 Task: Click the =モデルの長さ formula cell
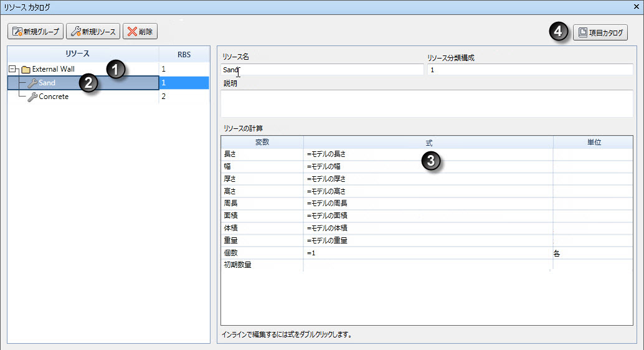[x=429, y=154]
